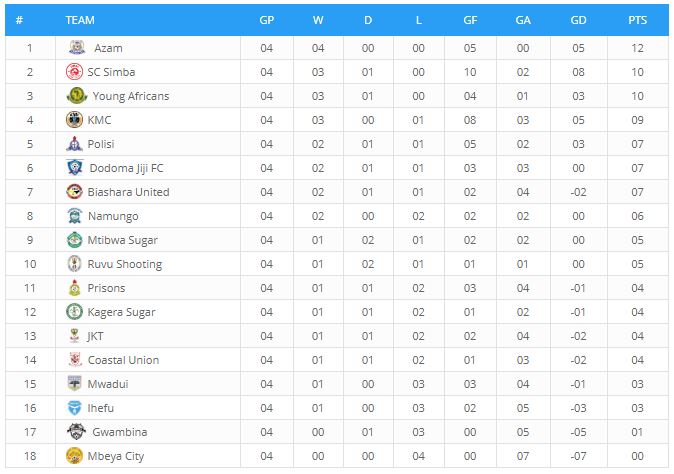Click the TEAM column header
The width and height of the screenshot is (674, 474).
(x=80, y=20)
